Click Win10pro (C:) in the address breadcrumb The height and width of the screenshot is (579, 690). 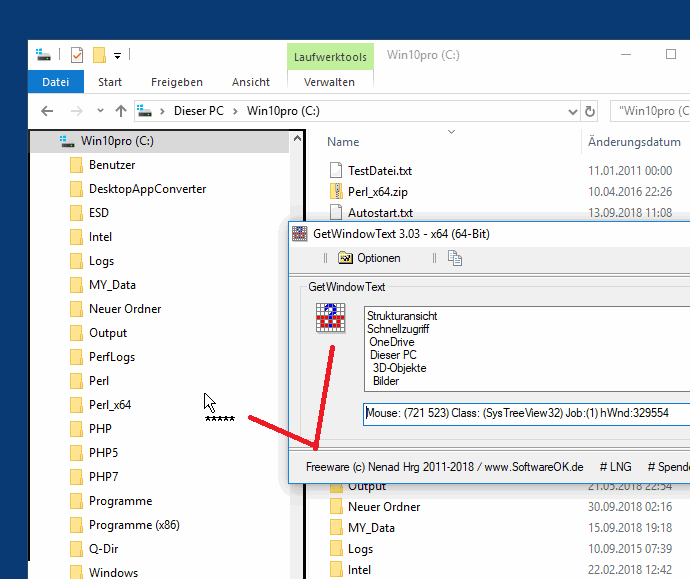283,111
